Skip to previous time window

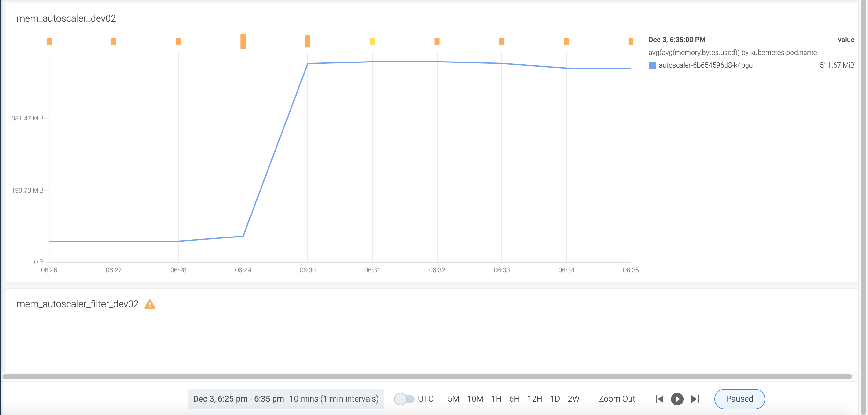(659, 399)
